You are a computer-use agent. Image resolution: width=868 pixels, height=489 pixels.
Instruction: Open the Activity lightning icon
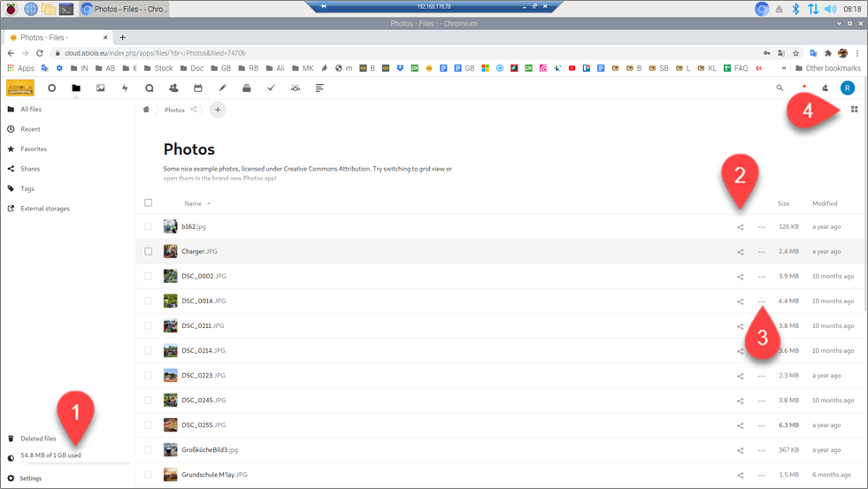click(125, 88)
